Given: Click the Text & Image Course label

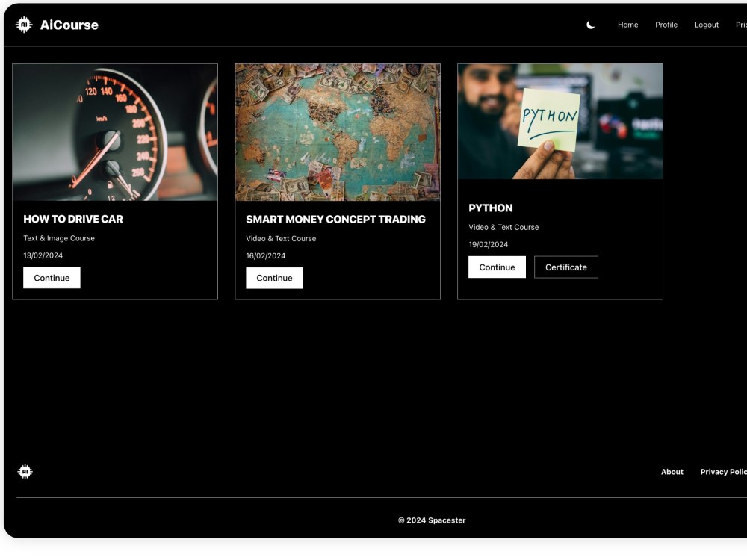Looking at the screenshot, I should [x=59, y=238].
